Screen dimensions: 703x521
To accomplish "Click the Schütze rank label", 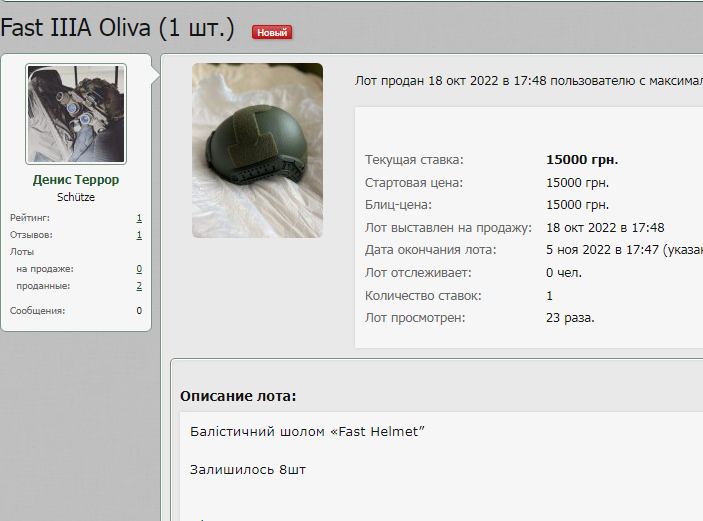I will tap(76, 197).
